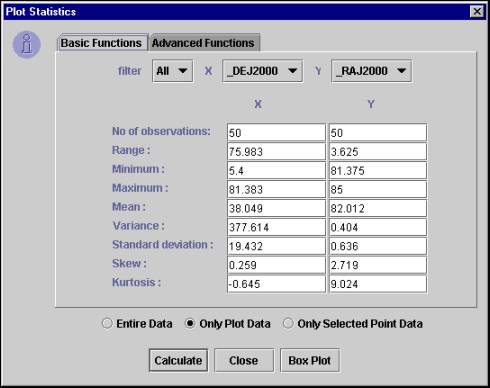Screen dimensions: 490x388
Task: Select the Entire Data radio button
Action: (x=107, y=323)
